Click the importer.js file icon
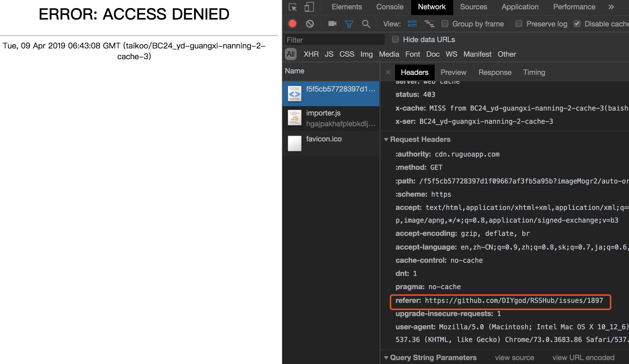 [294, 118]
